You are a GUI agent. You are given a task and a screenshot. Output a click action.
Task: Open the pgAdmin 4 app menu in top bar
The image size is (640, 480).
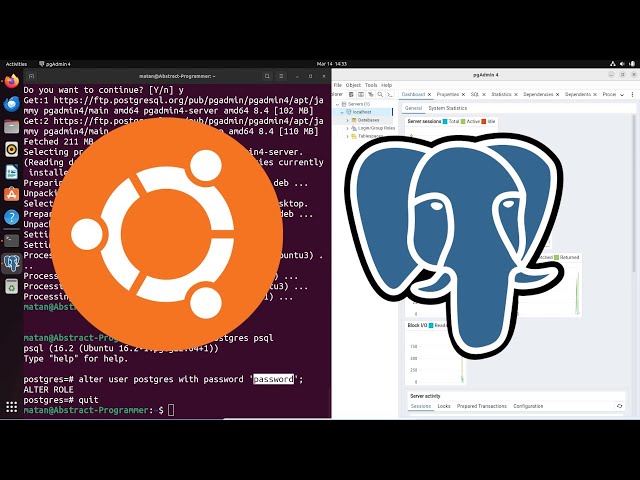(55, 64)
